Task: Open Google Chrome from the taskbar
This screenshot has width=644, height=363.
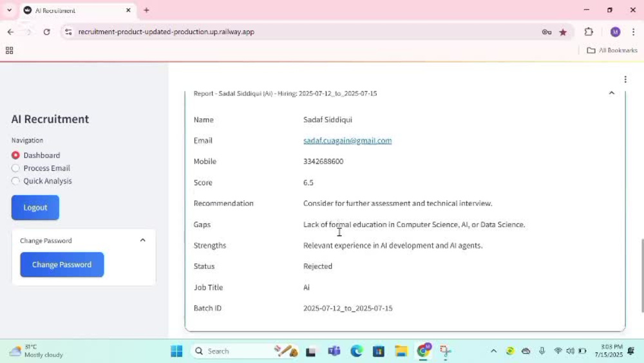Action: coord(423,351)
